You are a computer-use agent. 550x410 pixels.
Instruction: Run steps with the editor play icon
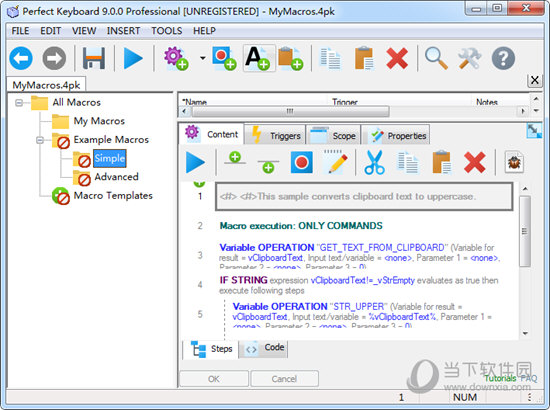[195, 162]
